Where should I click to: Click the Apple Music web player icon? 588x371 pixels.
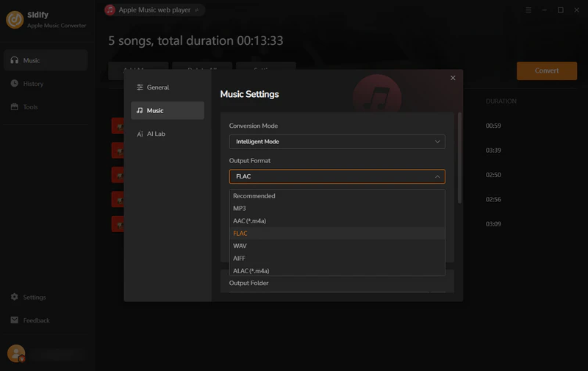coord(110,10)
